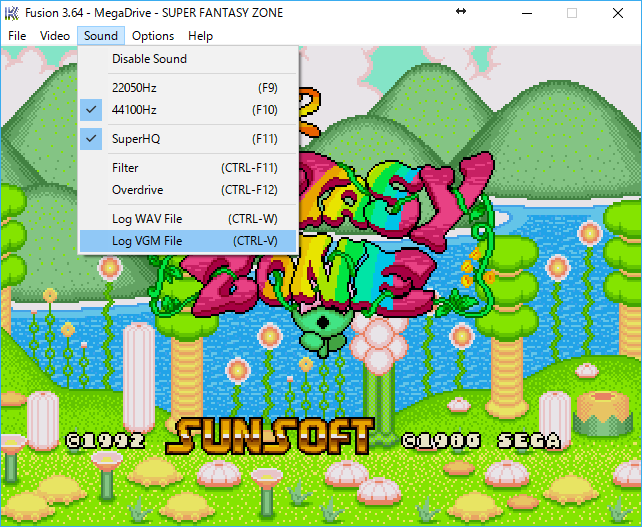Select the checked 44100Hz sample rate
Screen dimensions: 642x527
point(188,110)
